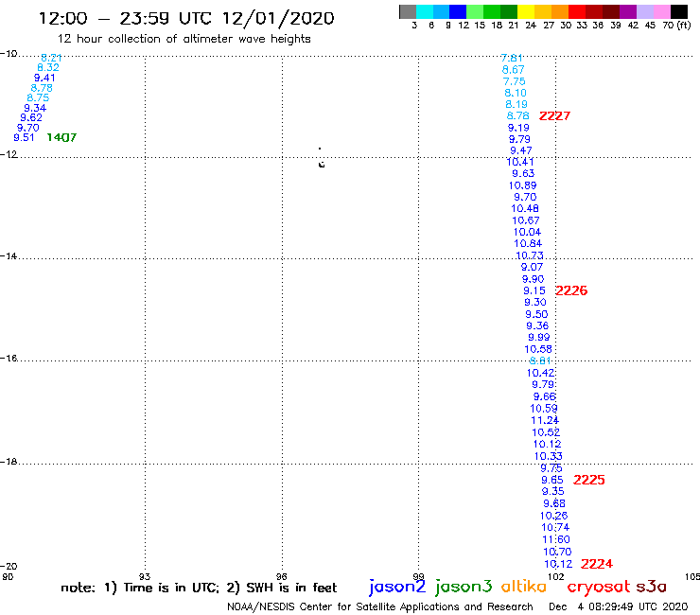The image size is (700, 615).
Task: Select the jason2 satellite label
Action: (x=397, y=587)
